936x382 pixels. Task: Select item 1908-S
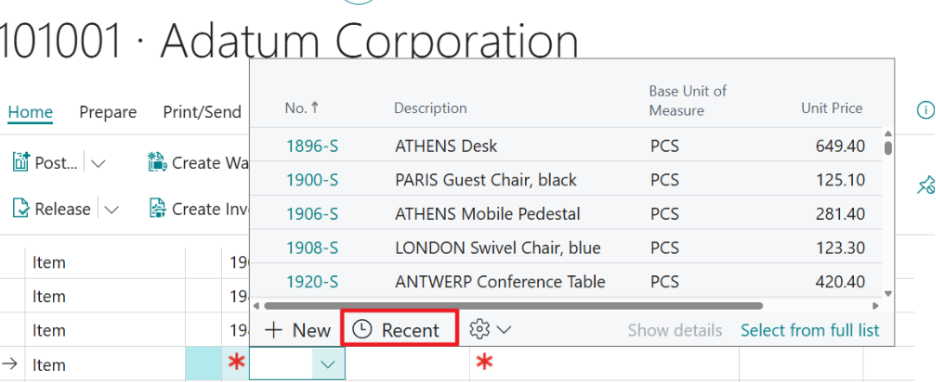pos(312,247)
